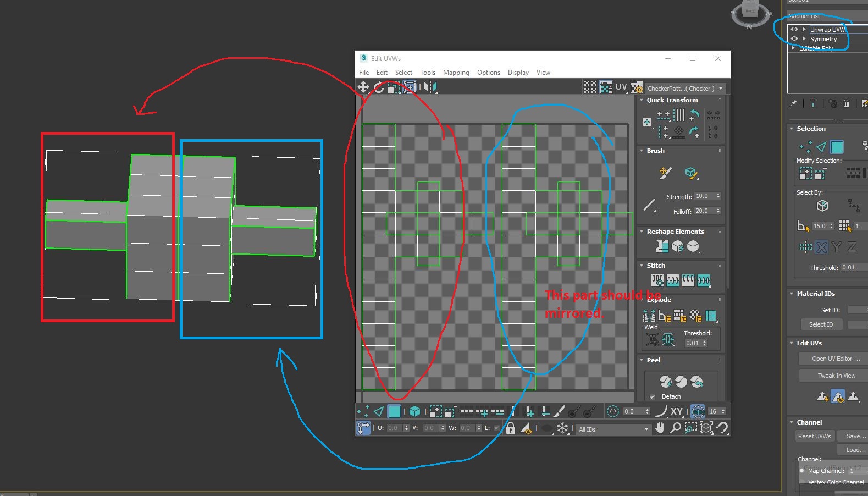Image resolution: width=868 pixels, height=496 pixels.
Task: Open the All IDs dropdown
Action: (613, 429)
